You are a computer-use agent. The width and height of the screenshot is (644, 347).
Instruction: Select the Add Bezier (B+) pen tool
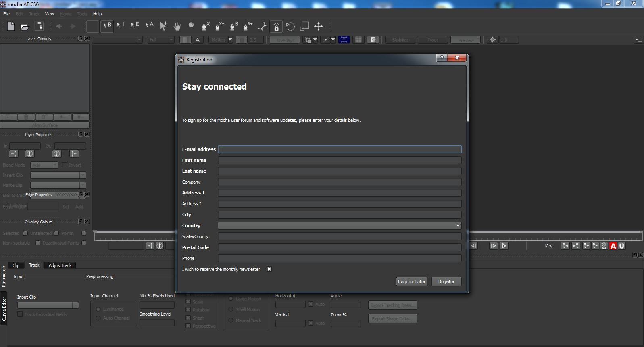(x=248, y=26)
